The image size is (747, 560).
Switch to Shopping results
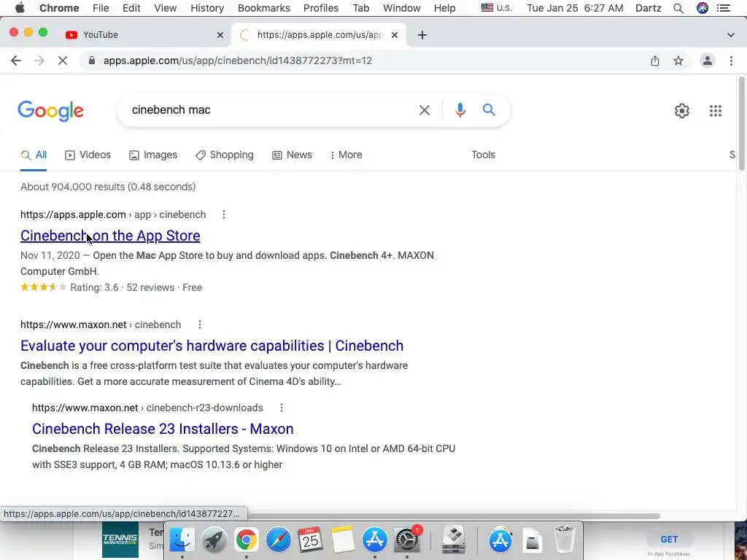coord(225,155)
